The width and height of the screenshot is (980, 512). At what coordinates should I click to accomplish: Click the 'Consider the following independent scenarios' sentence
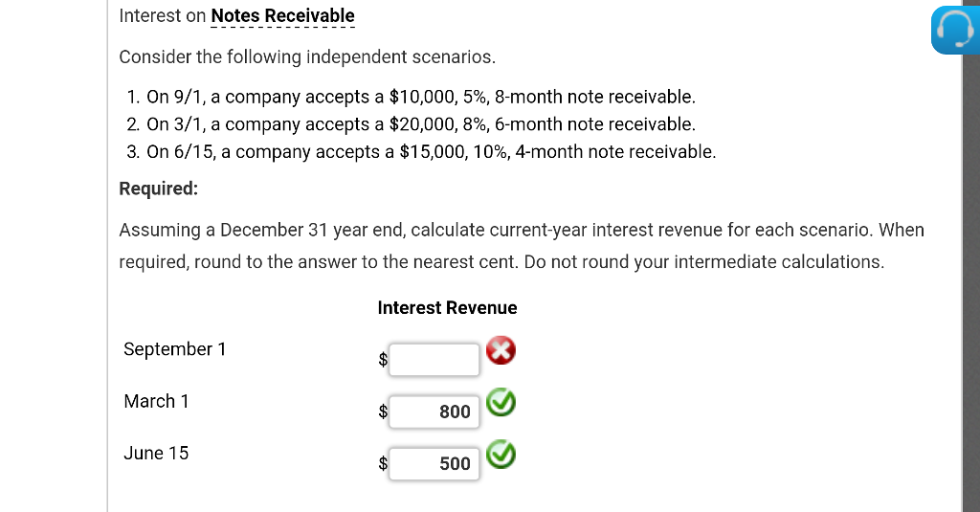coord(307,56)
